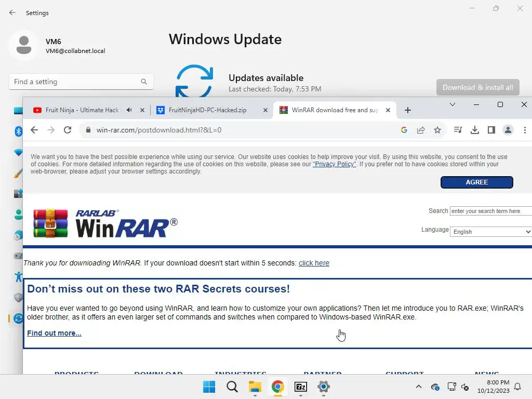Click the AGREE cookie button

coord(477,182)
